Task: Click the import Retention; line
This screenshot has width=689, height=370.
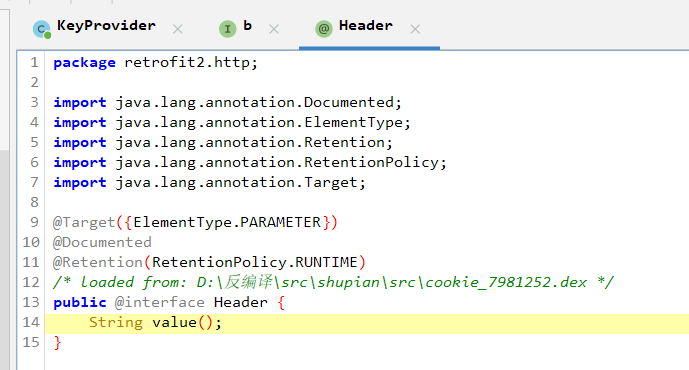Action: (223, 142)
